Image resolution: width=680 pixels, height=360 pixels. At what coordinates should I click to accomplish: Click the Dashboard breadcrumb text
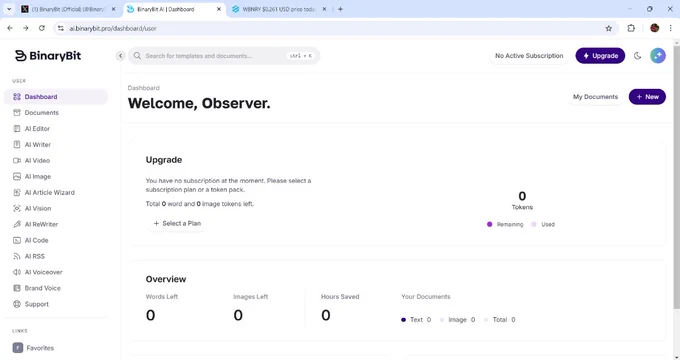click(x=144, y=88)
